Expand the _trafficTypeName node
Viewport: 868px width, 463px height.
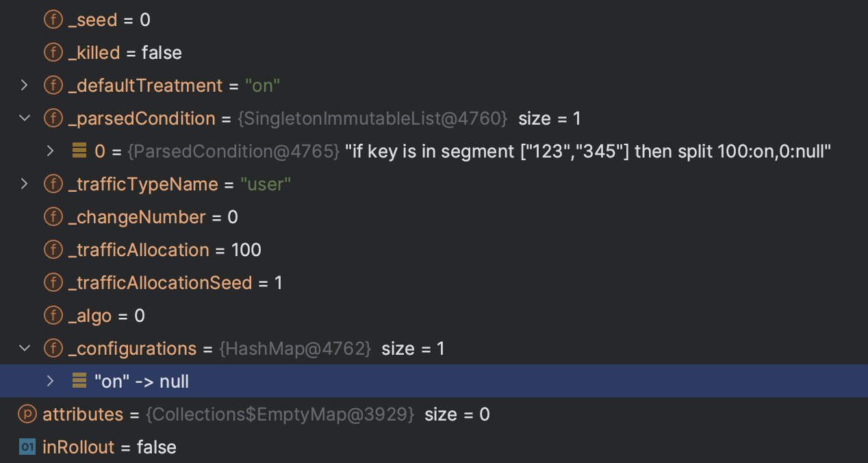[x=25, y=184]
